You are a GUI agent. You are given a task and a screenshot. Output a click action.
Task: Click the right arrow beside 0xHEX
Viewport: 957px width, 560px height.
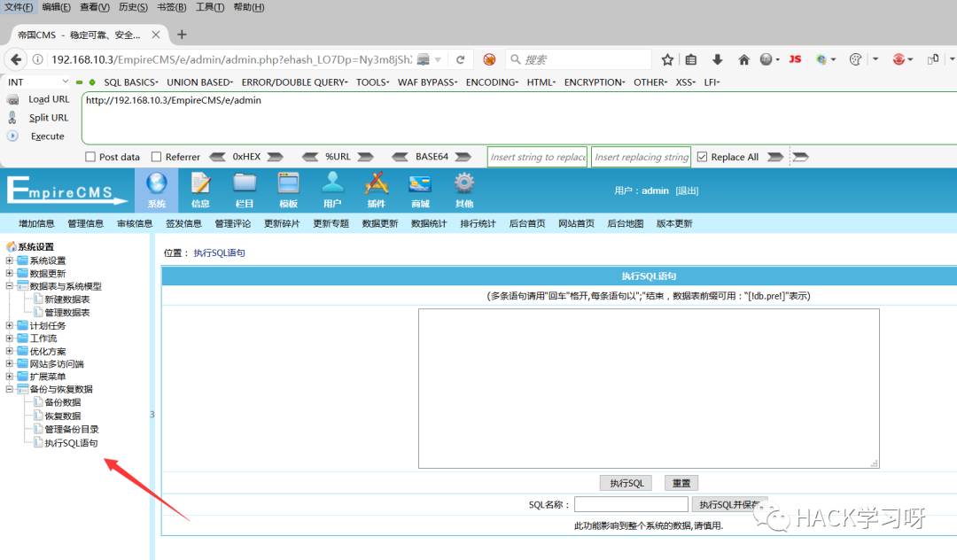(276, 157)
